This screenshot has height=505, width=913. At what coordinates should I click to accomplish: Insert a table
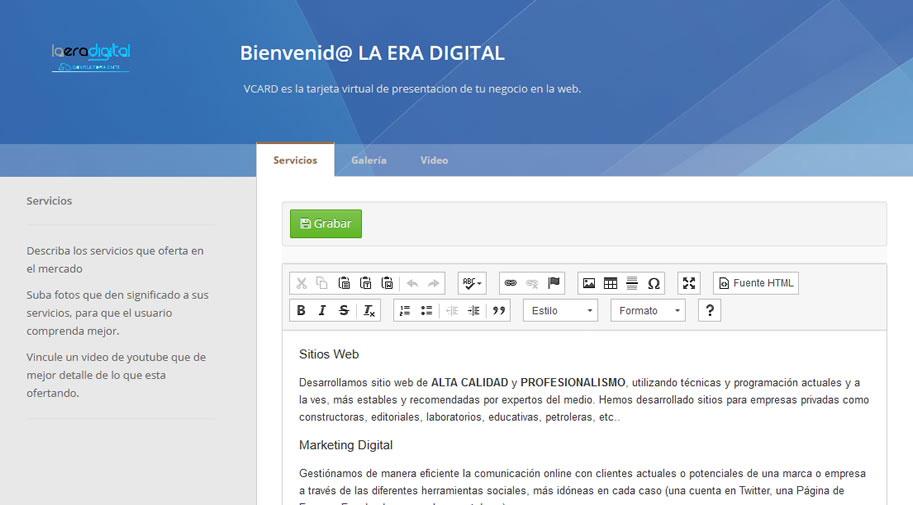(610, 283)
